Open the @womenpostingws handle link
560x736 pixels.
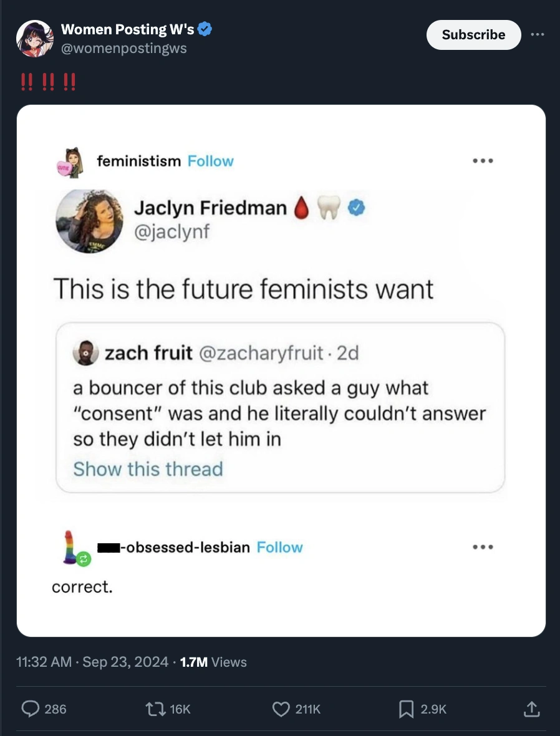tap(123, 48)
